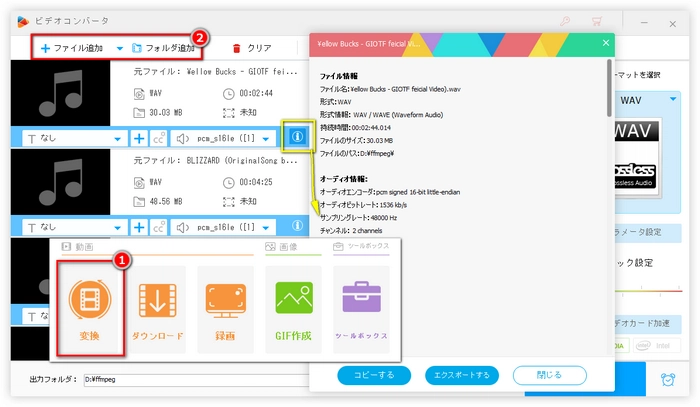Click the 00:04:25 duration value
The height and width of the screenshot is (407, 700).
click(256, 182)
